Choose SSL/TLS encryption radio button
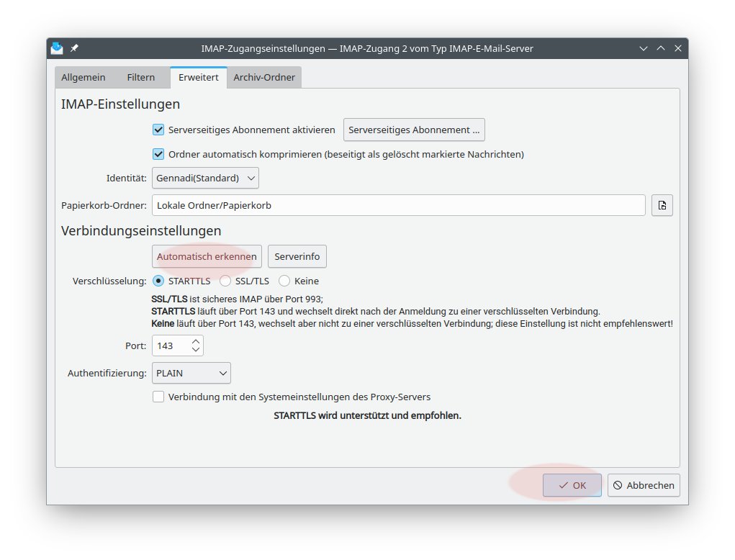735x560 pixels. (225, 281)
